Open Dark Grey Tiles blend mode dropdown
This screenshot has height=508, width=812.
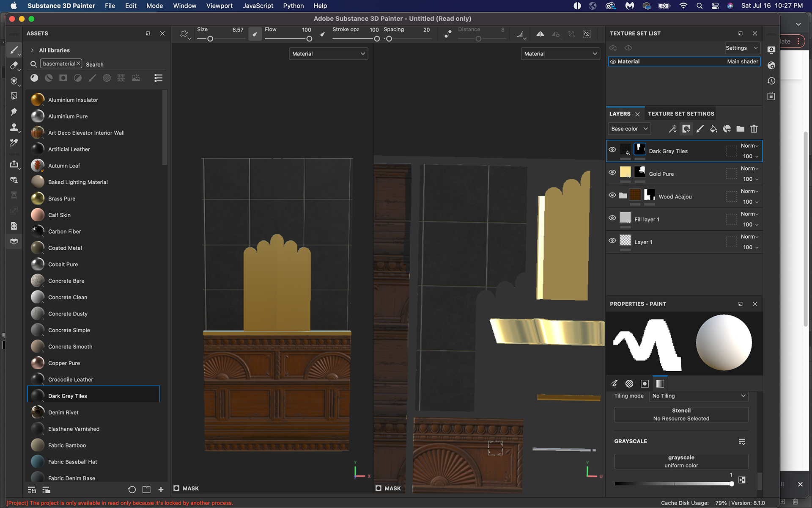coord(749,146)
